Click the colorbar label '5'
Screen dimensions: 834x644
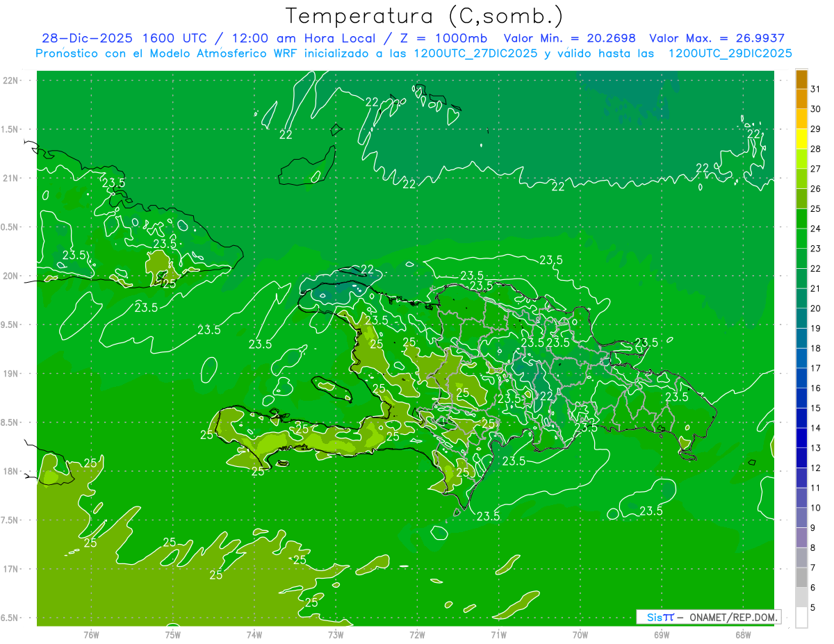pyautogui.click(x=813, y=607)
